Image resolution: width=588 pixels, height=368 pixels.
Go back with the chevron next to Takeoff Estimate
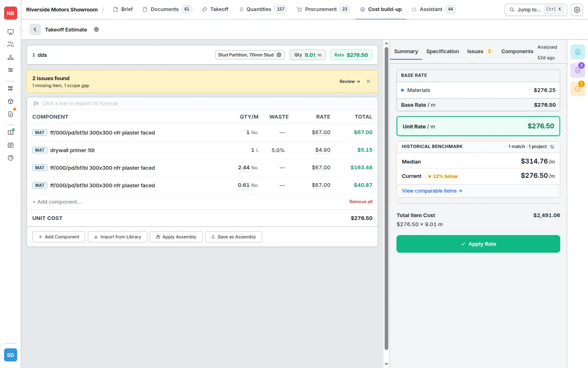coord(35,29)
